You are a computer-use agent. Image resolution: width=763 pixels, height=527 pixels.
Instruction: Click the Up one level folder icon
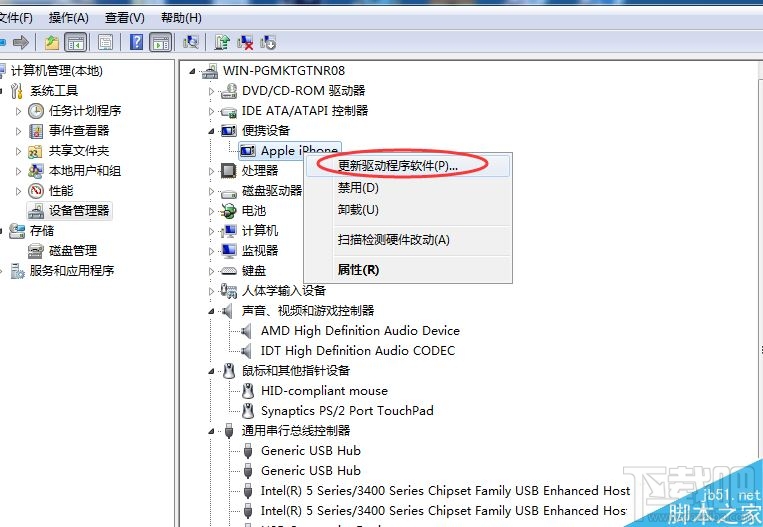(x=52, y=43)
